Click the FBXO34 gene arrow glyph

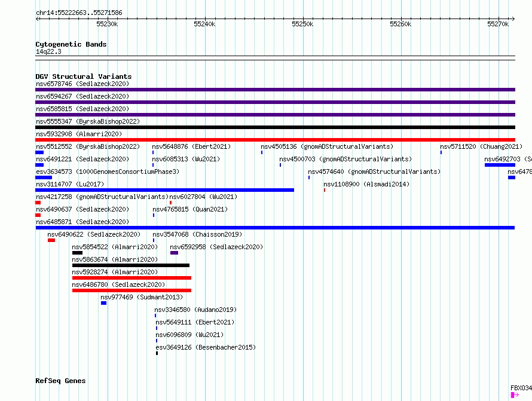[515, 395]
